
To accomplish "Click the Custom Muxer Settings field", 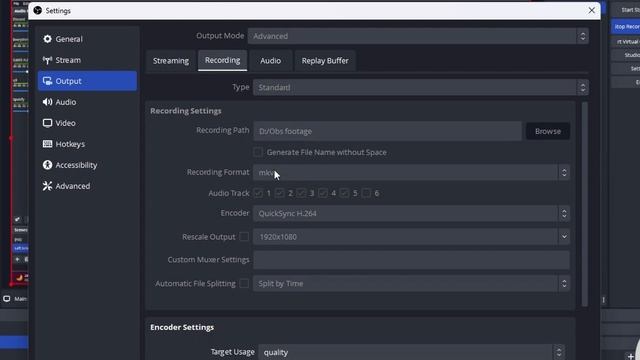I will (x=411, y=260).
